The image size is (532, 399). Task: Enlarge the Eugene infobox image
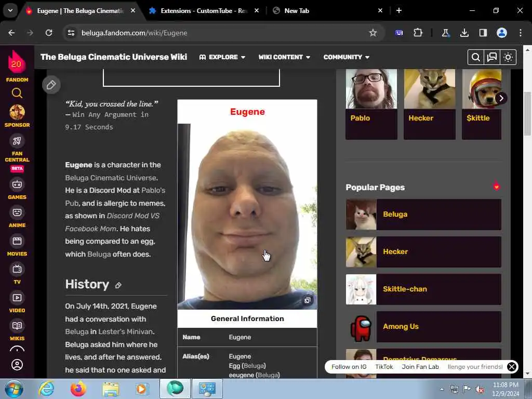tap(308, 300)
